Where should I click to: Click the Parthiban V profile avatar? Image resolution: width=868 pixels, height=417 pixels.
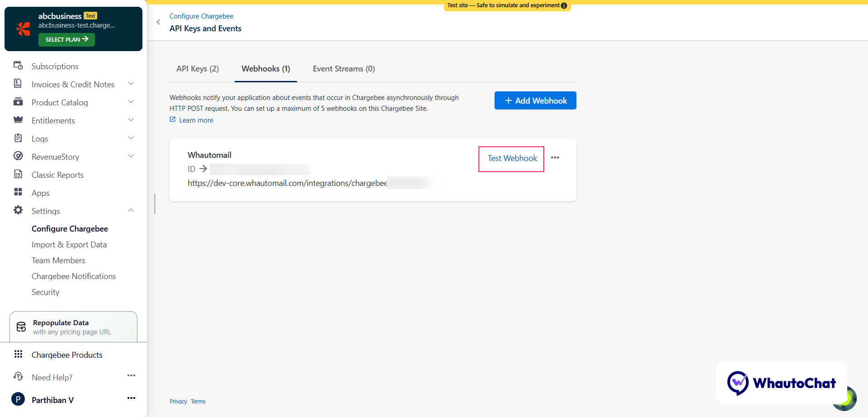coord(18,399)
